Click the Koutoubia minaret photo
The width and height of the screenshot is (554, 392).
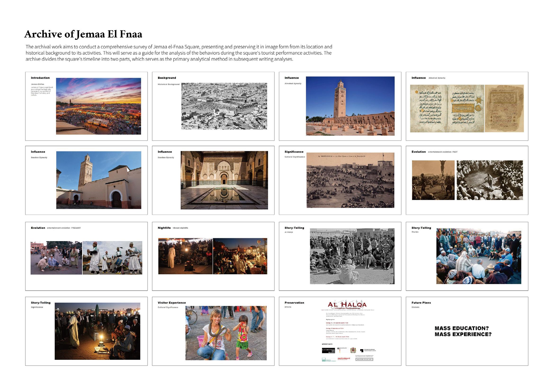[350, 106]
